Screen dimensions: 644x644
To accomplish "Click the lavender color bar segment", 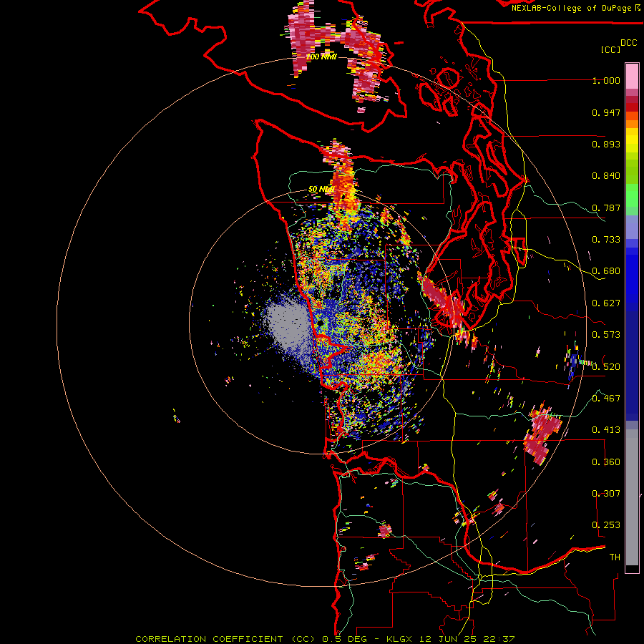I will [632, 227].
